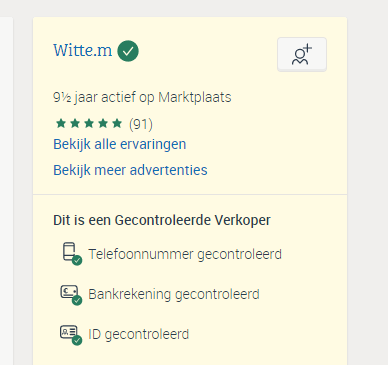Open Bekijk meer advertenties link

pos(130,170)
